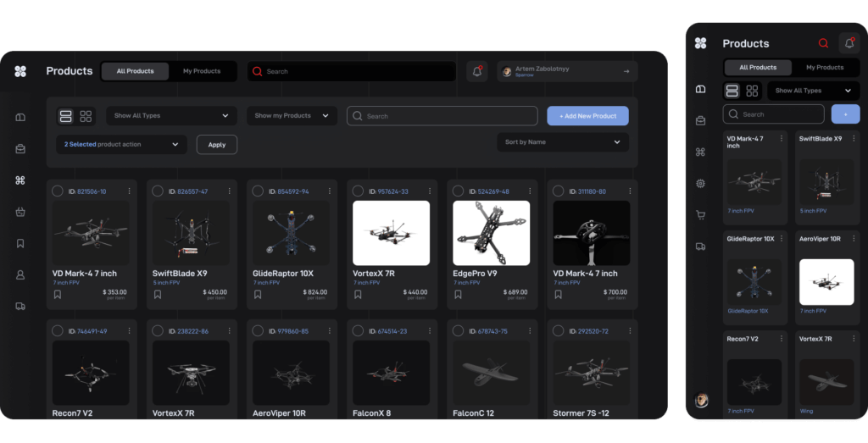Screen dimensions: 868x443
Task: Select checkbox for product ID 821506-10
Action: (x=58, y=191)
